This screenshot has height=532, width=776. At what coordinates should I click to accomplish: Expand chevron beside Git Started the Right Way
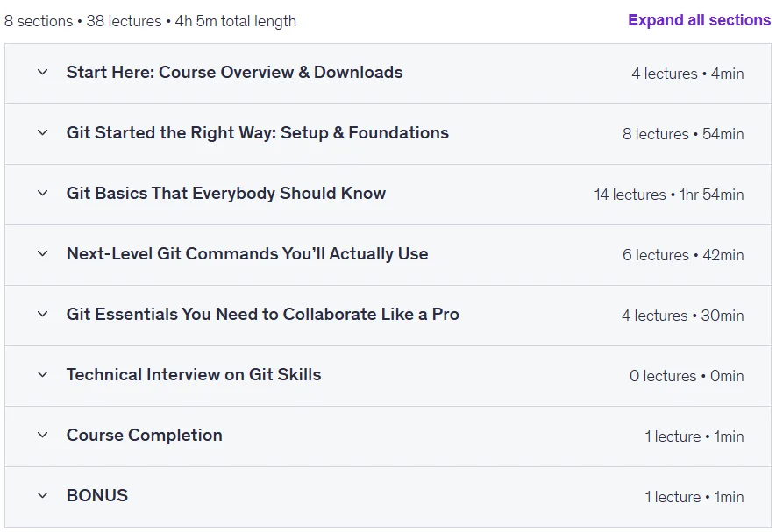click(x=43, y=132)
